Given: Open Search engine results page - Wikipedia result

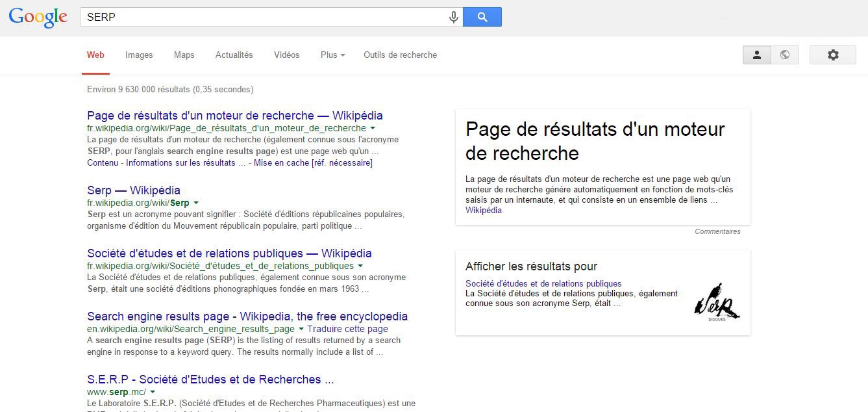Looking at the screenshot, I should click(247, 316).
